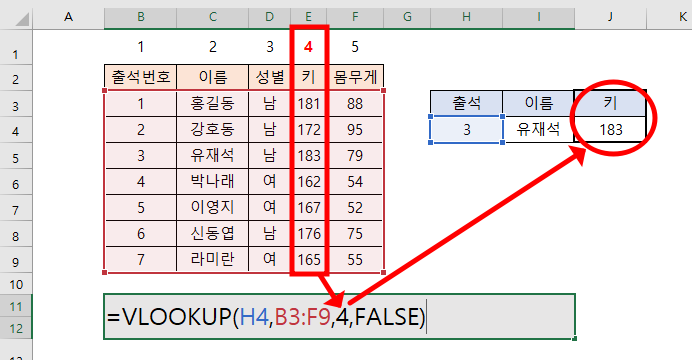Viewport: 692px width, 360px height.
Task: Click gender cell 남 in 홍길동 row
Action: (x=269, y=104)
